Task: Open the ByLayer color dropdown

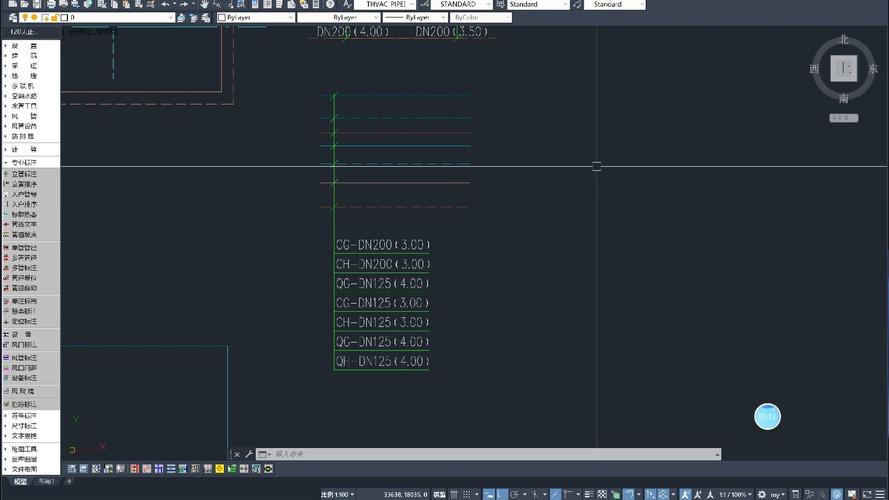Action: tap(254, 18)
